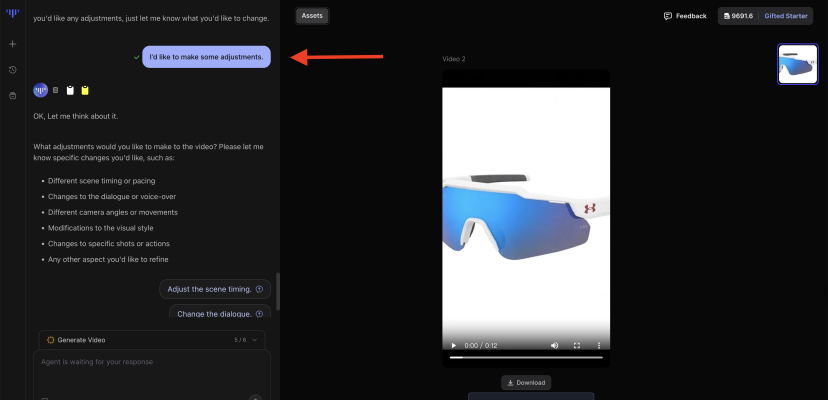Viewport: 828px width, 400px height.
Task: Play the sunglasses video
Action: [454, 345]
